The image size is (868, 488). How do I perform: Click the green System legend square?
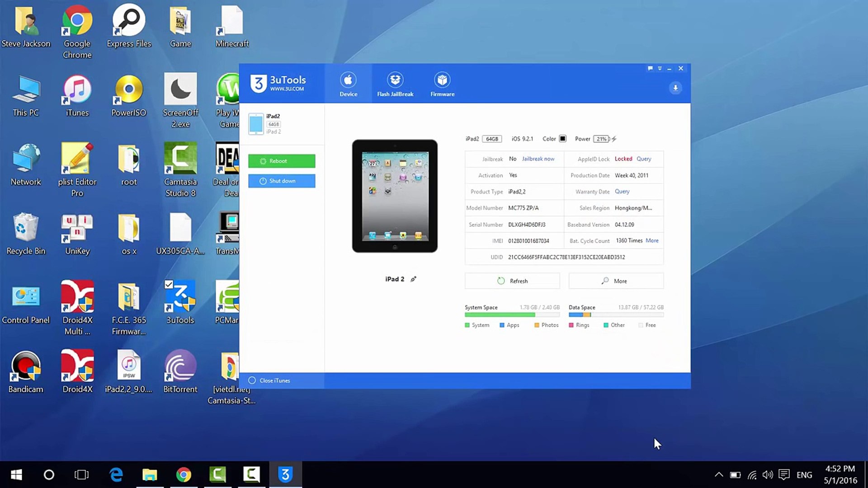(467, 325)
